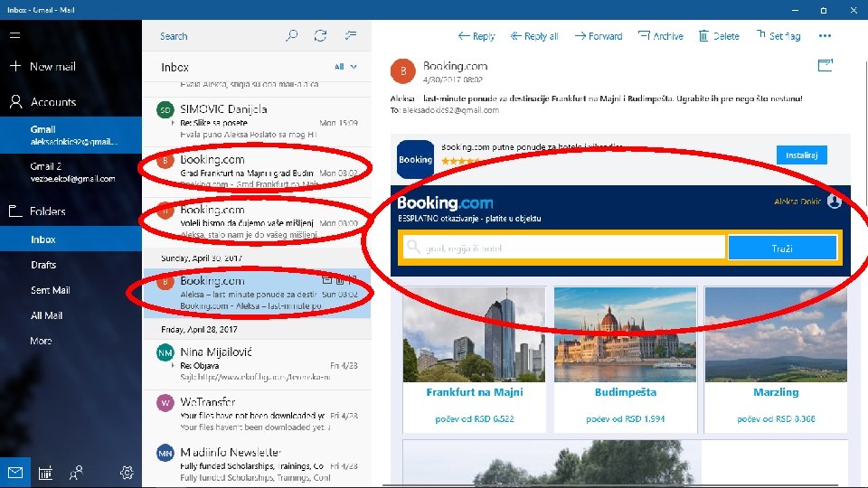Click New mail to compose a message
The height and width of the screenshot is (488, 868).
click(x=43, y=66)
